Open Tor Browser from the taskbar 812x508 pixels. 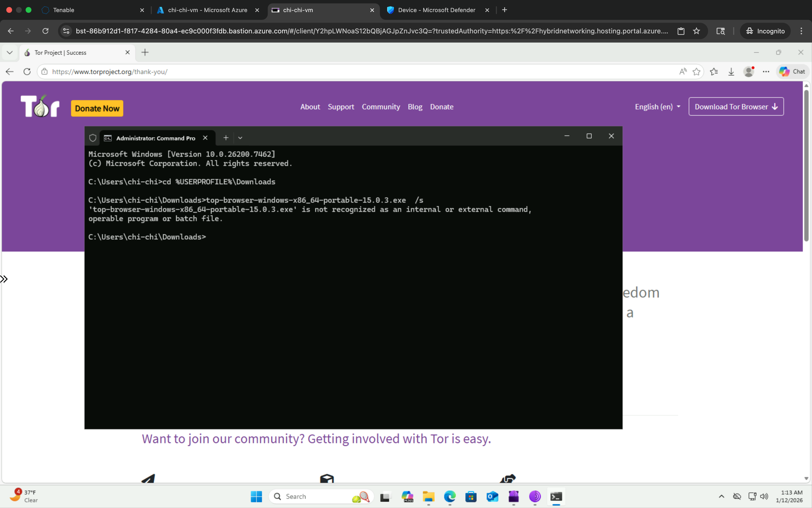[x=535, y=496]
